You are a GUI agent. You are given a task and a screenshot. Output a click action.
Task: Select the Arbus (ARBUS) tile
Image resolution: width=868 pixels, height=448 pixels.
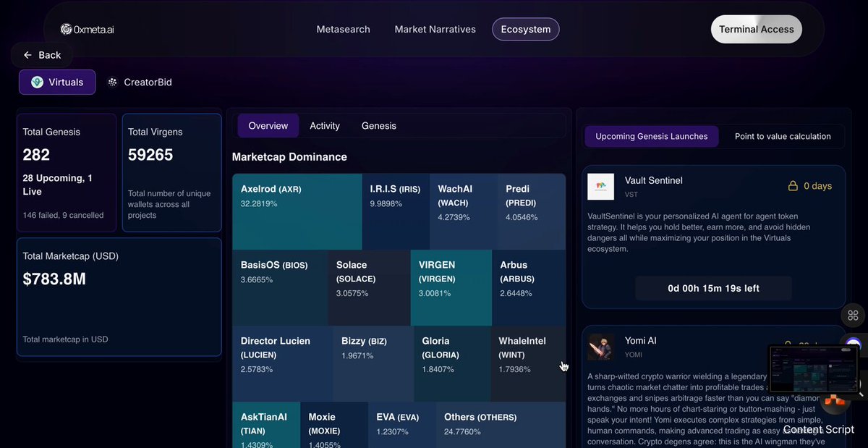(x=529, y=288)
